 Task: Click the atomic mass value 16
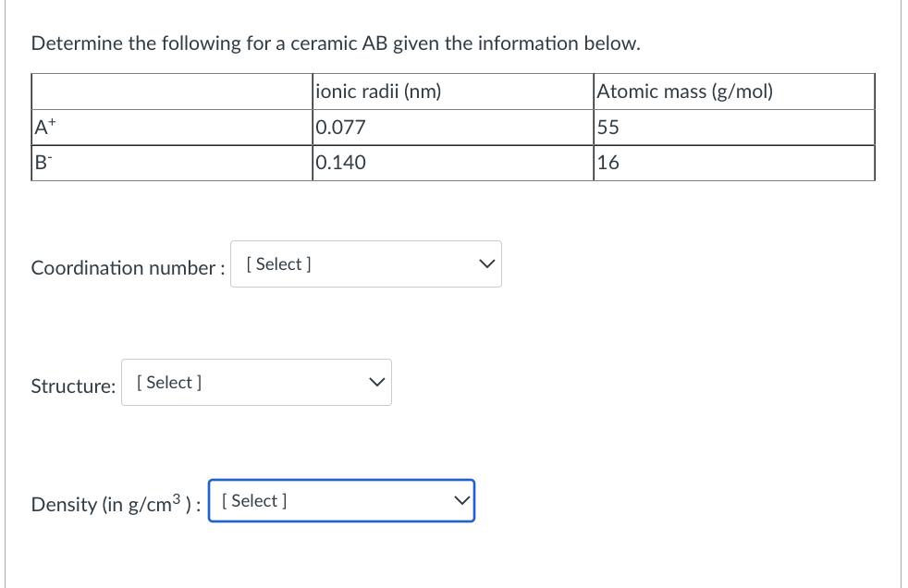click(x=608, y=164)
